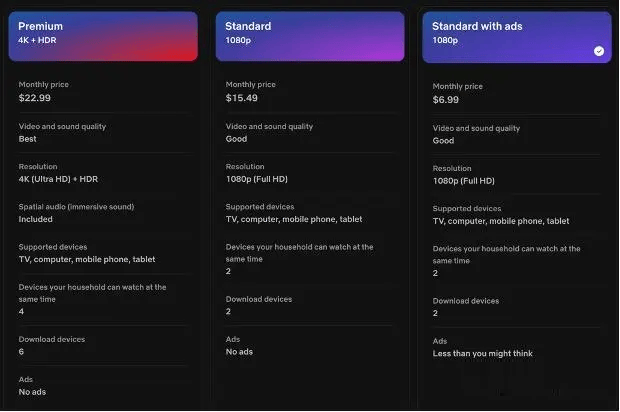Click the "4K (Ultra HD) + HDR" resolution text
This screenshot has height=412, width=620.
coord(58,179)
